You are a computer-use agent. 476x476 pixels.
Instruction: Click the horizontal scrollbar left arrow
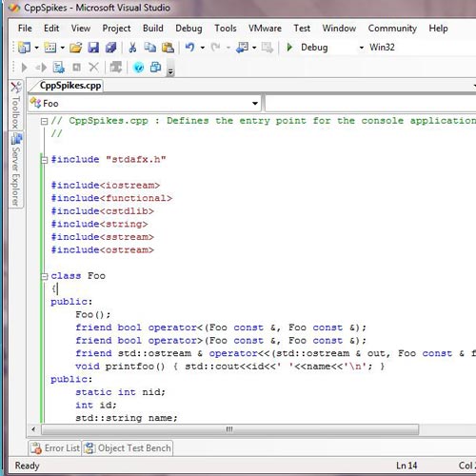pos(33,429)
